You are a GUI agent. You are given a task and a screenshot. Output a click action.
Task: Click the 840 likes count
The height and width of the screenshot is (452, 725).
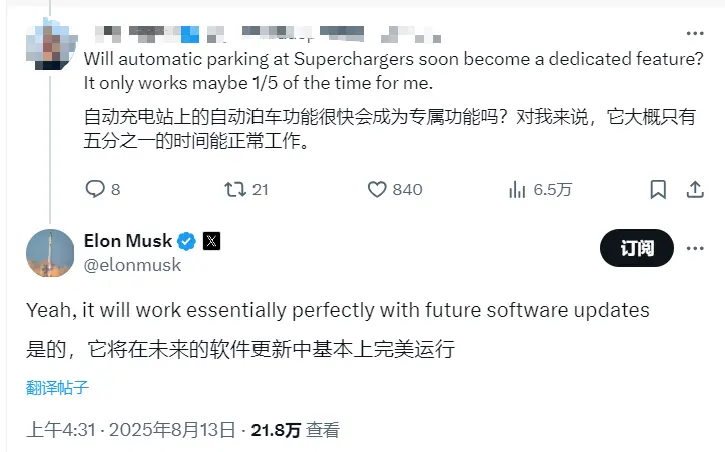click(x=407, y=189)
